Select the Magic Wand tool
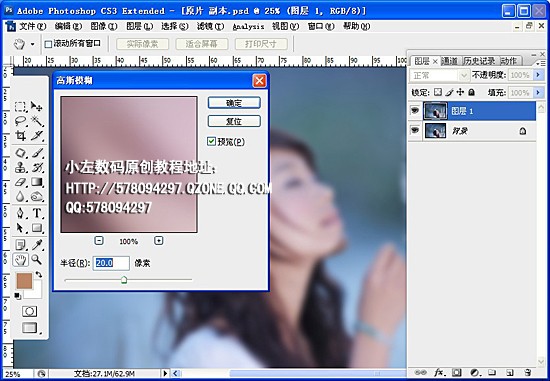This screenshot has width=550, height=381. coord(37,121)
